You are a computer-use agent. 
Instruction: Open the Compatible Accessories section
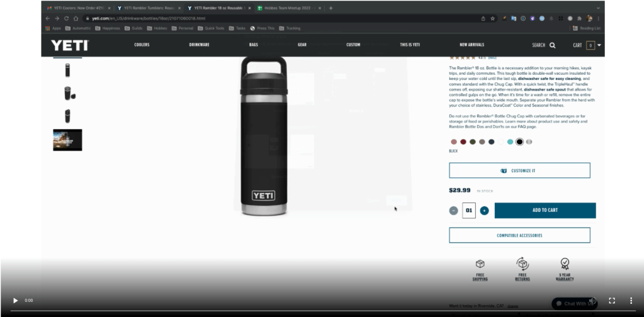519,235
